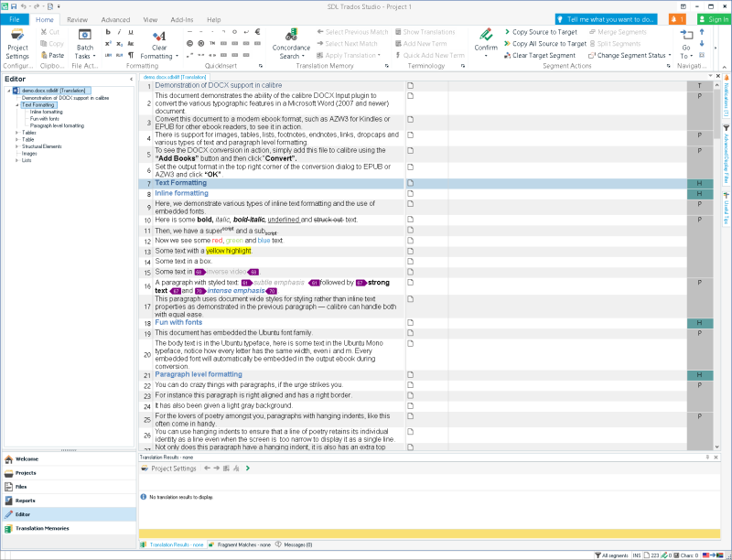Toggle subscript formatting
This screenshot has height=560, width=732.
click(x=120, y=43)
